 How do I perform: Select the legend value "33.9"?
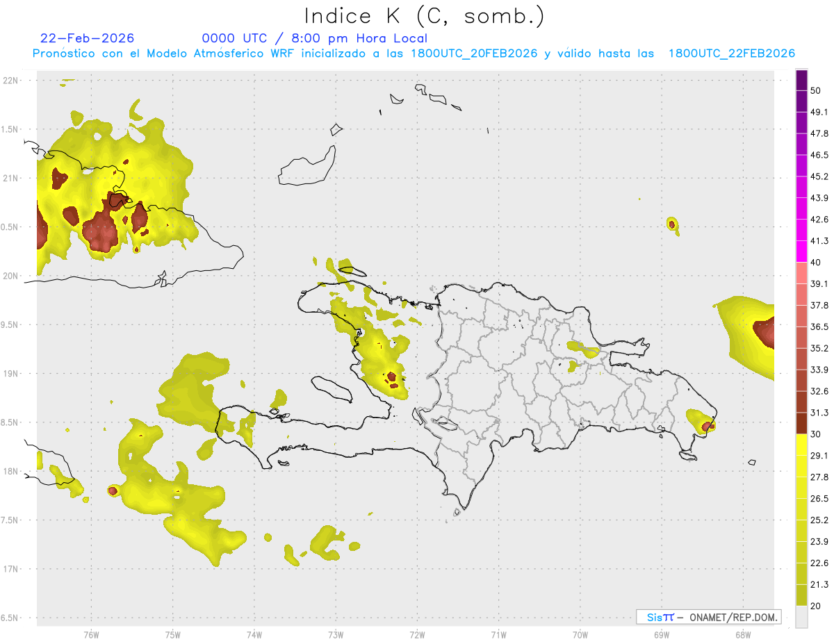click(x=820, y=370)
